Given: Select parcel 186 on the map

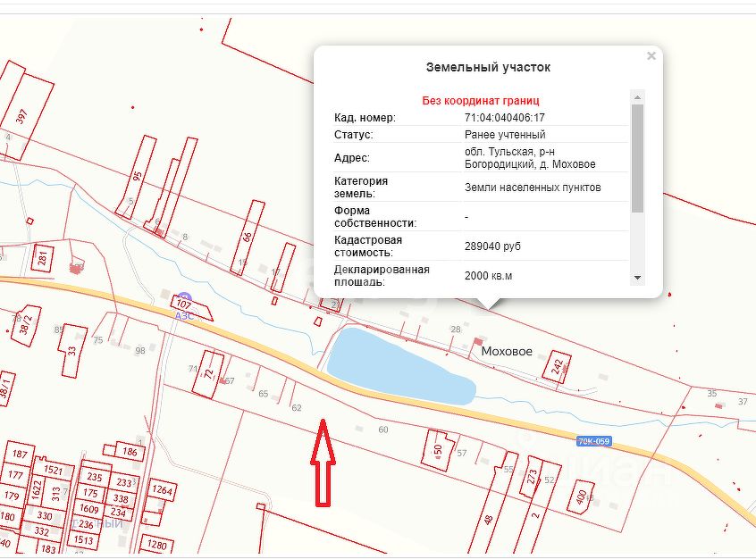Looking at the screenshot, I should 129,452.
